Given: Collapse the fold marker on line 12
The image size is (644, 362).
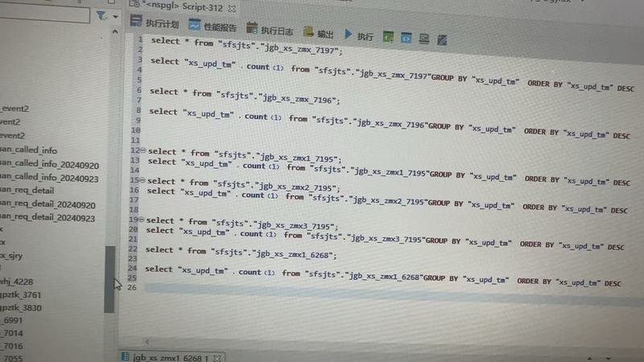Looking at the screenshot, I should pos(142,150).
